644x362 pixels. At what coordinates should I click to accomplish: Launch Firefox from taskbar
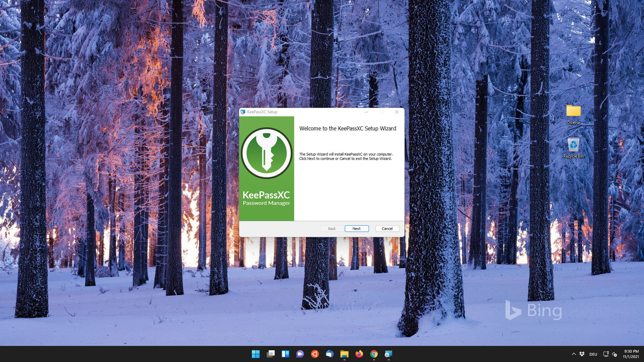(359, 354)
